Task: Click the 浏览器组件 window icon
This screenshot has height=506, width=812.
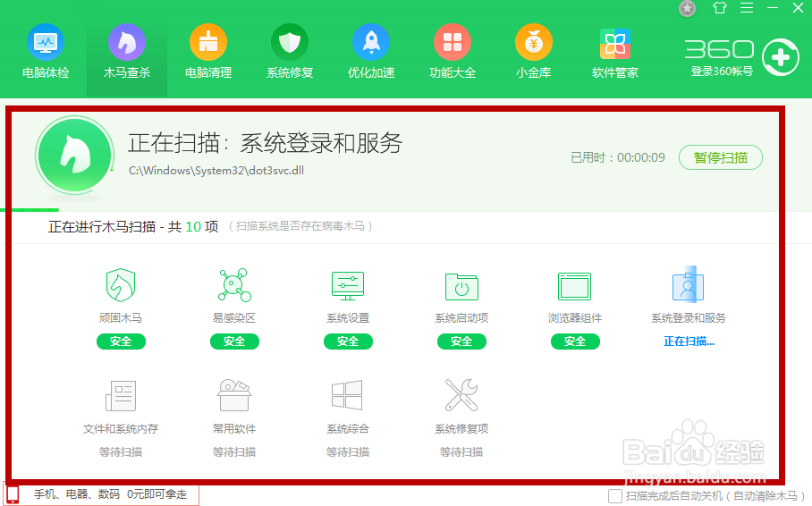Action: tap(574, 286)
